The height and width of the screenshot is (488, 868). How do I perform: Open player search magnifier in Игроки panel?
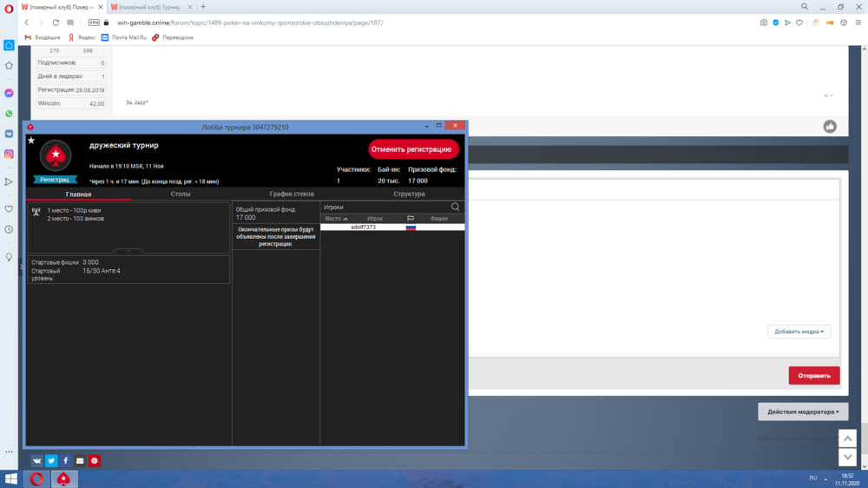point(456,208)
